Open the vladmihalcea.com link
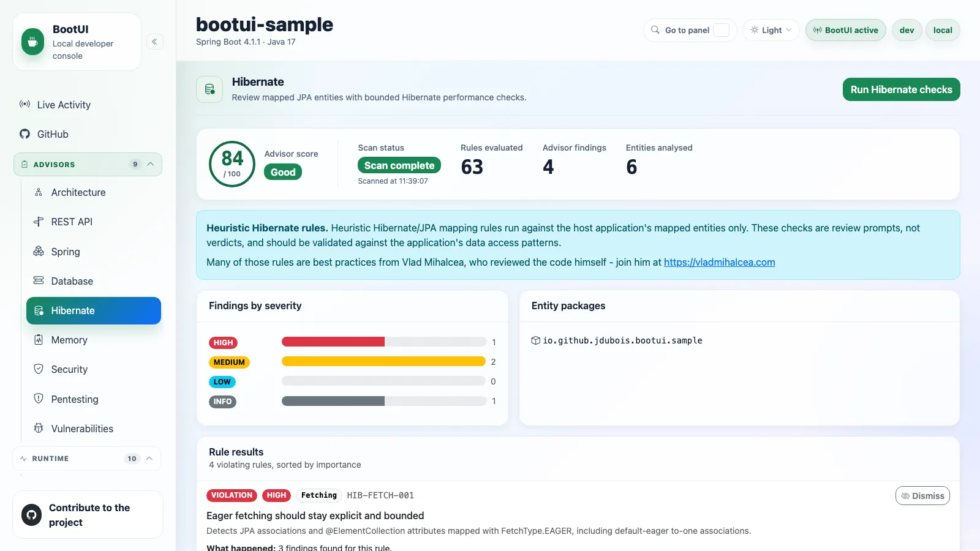The height and width of the screenshot is (551, 980). point(719,262)
